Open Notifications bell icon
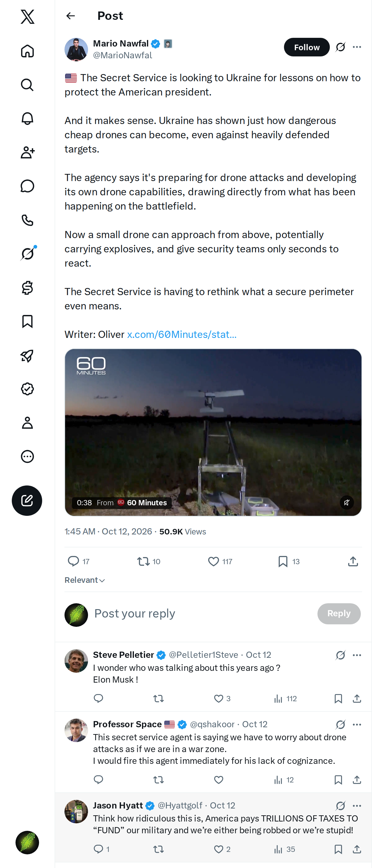The image size is (372, 868). tap(27, 119)
